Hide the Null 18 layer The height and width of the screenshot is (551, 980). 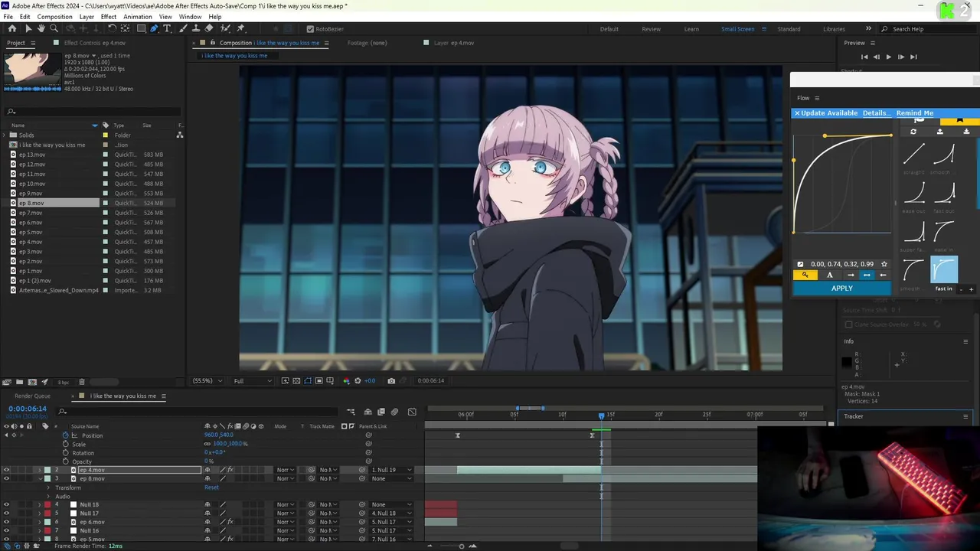tap(6, 505)
